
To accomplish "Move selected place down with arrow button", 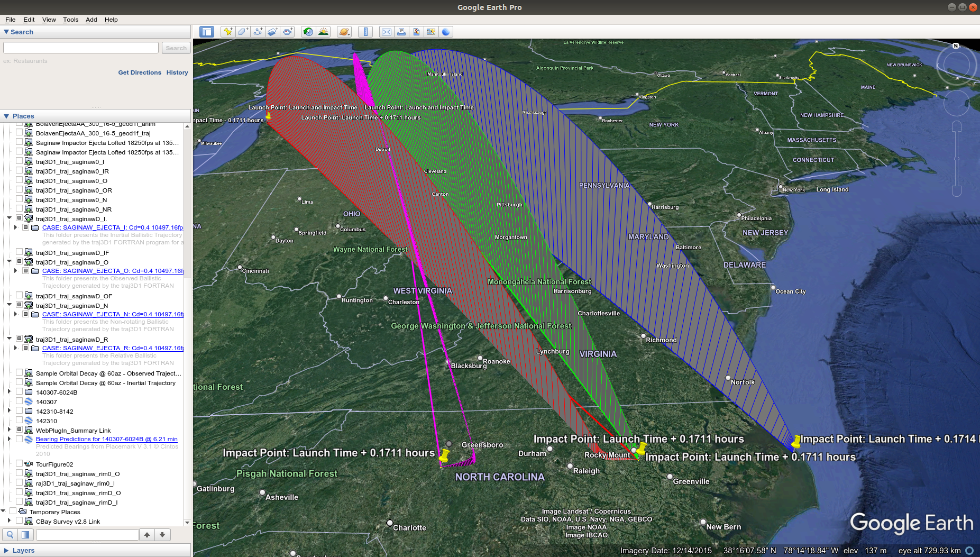I will (162, 535).
